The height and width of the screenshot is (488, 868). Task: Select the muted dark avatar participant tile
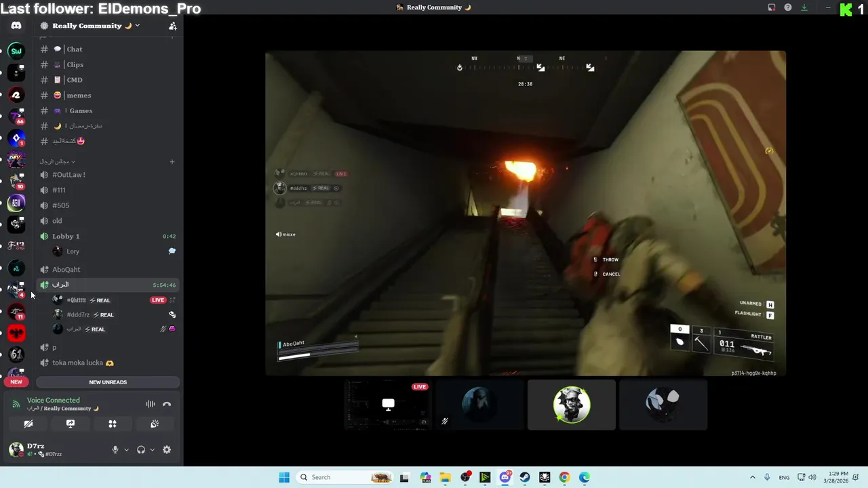tap(479, 405)
